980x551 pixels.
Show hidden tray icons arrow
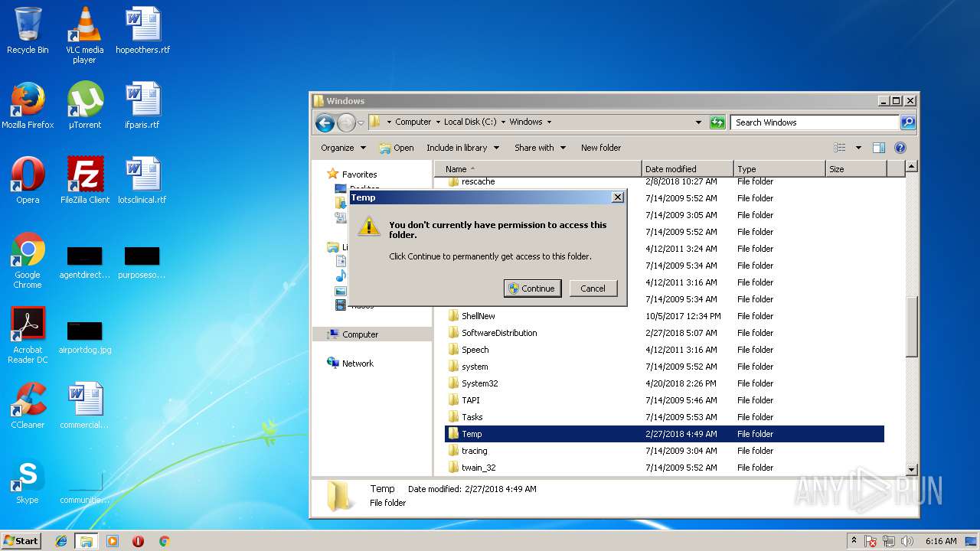(854, 541)
